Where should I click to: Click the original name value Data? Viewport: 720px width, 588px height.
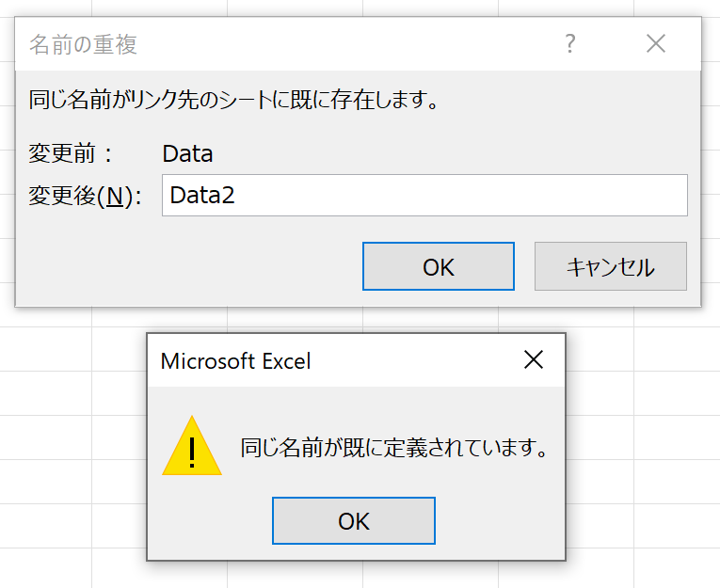coord(188,153)
